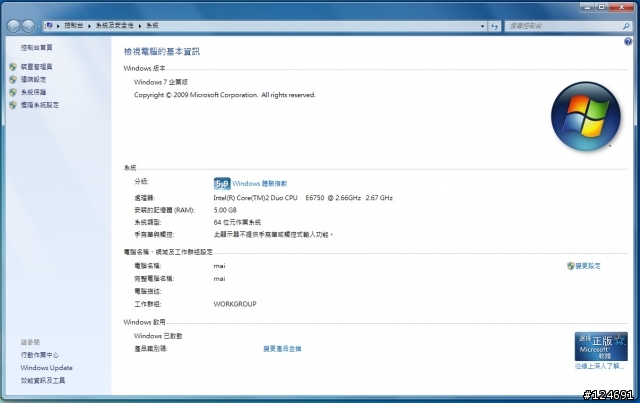This screenshot has height=403, width=640.
Task: Click the '64 位元作業系統' system type value
Action: click(237, 222)
